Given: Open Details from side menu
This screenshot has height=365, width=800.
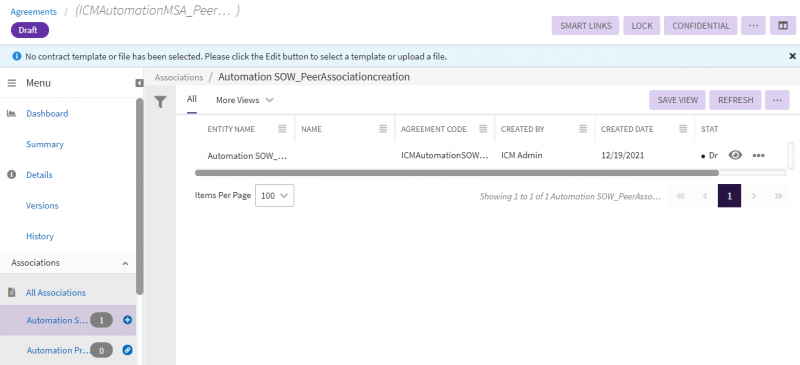Looking at the screenshot, I should click(39, 175).
